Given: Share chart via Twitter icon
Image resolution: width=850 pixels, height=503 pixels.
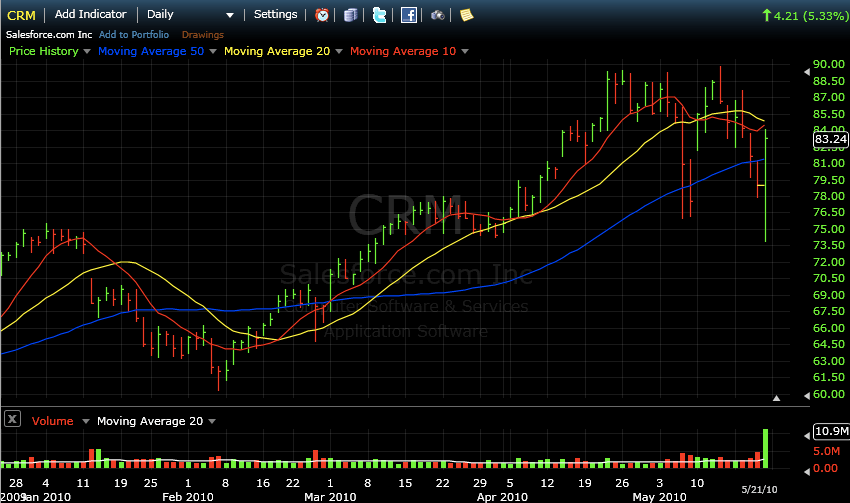Looking at the screenshot, I should (379, 15).
